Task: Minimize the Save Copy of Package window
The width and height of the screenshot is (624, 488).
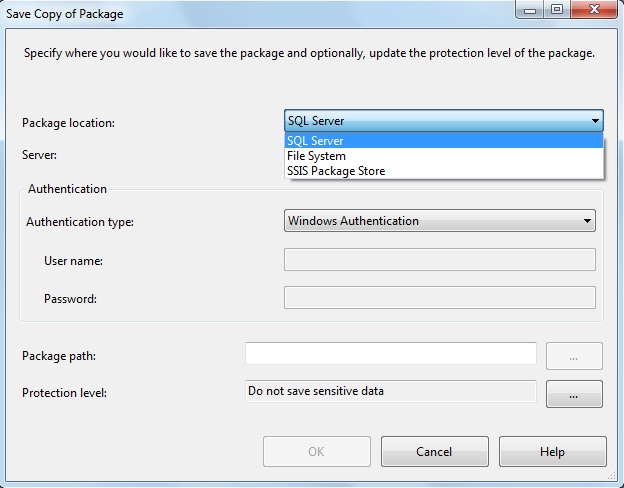Action: pos(532,9)
